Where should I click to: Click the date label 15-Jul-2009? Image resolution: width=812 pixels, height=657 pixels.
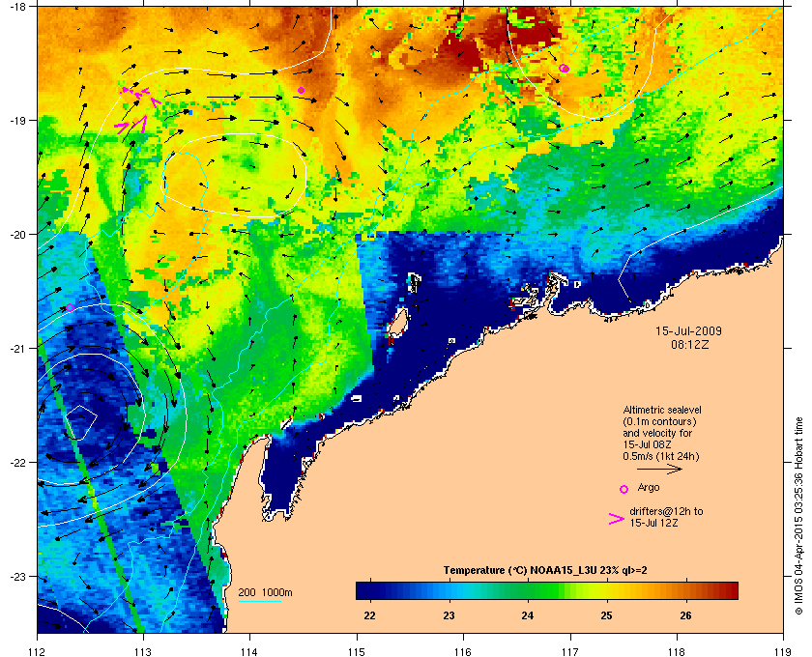click(x=688, y=330)
